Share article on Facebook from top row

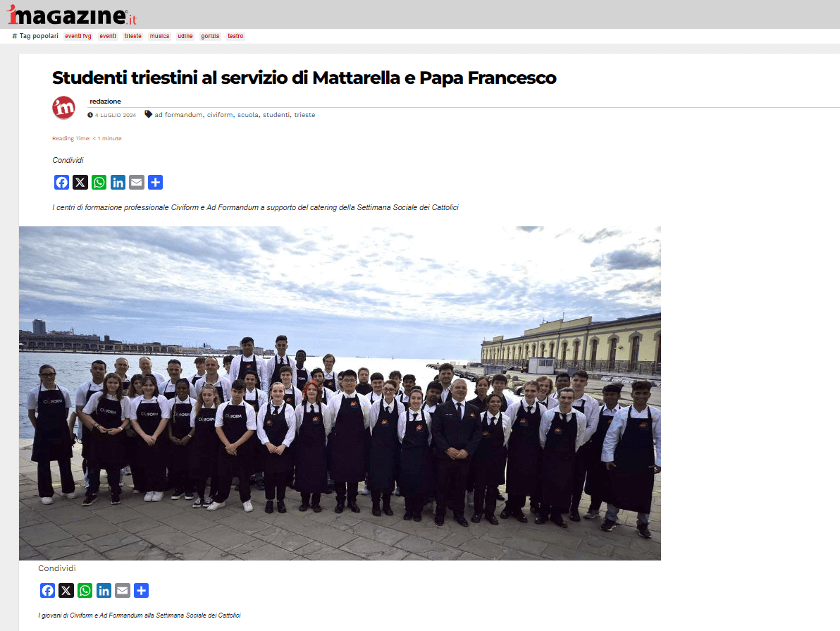(61, 183)
